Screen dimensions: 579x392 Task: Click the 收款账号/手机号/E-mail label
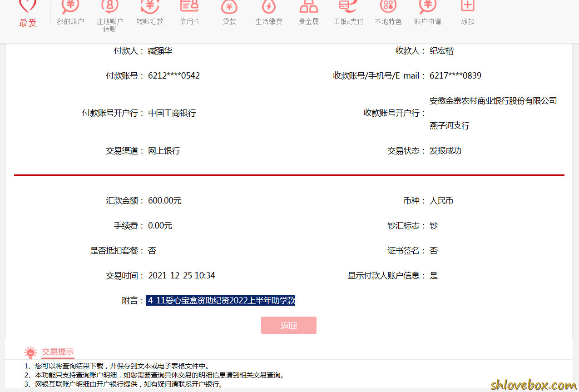[379, 76]
